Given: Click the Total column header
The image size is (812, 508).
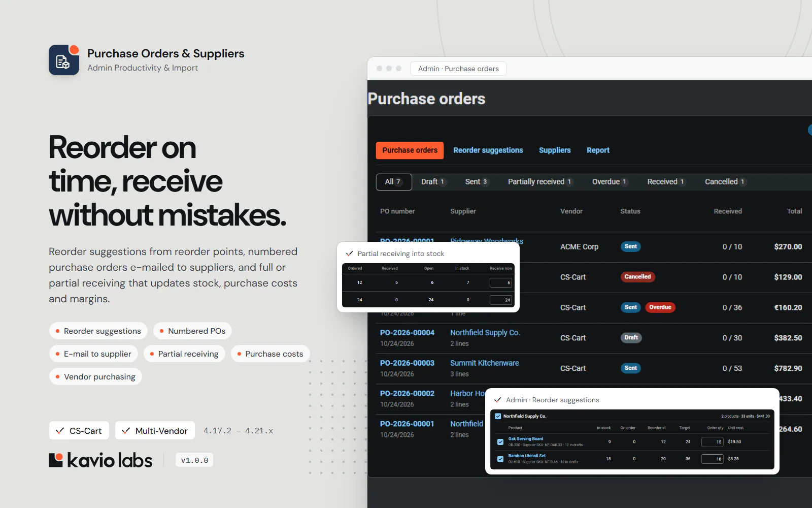Looking at the screenshot, I should tap(794, 211).
